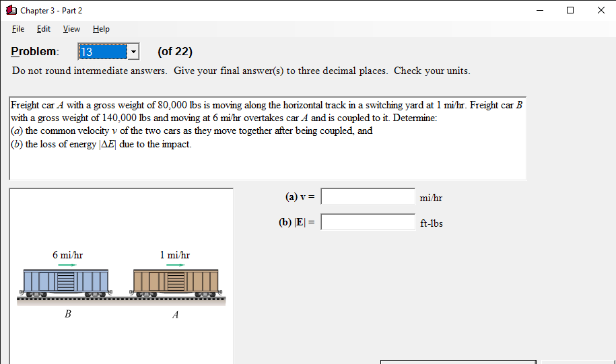Click the instruction text about three decimal places
The width and height of the screenshot is (616, 364).
pos(241,71)
